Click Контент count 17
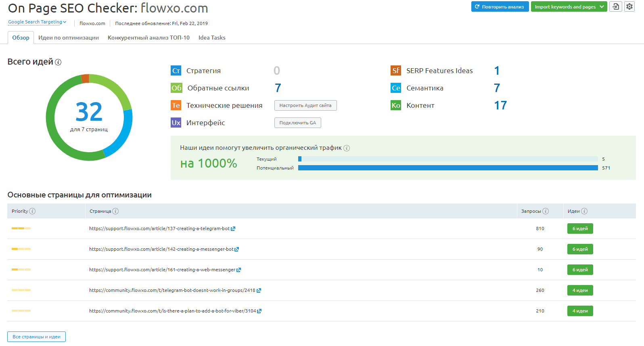 (x=500, y=105)
